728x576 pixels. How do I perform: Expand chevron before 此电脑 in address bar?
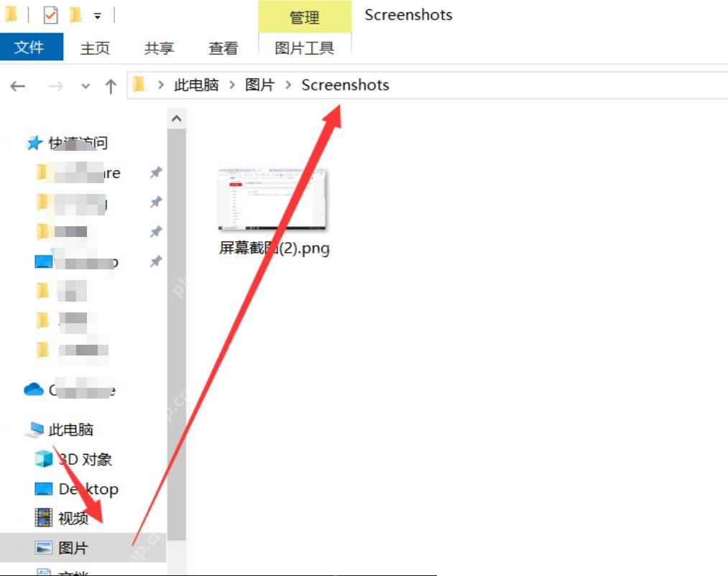click(x=161, y=85)
